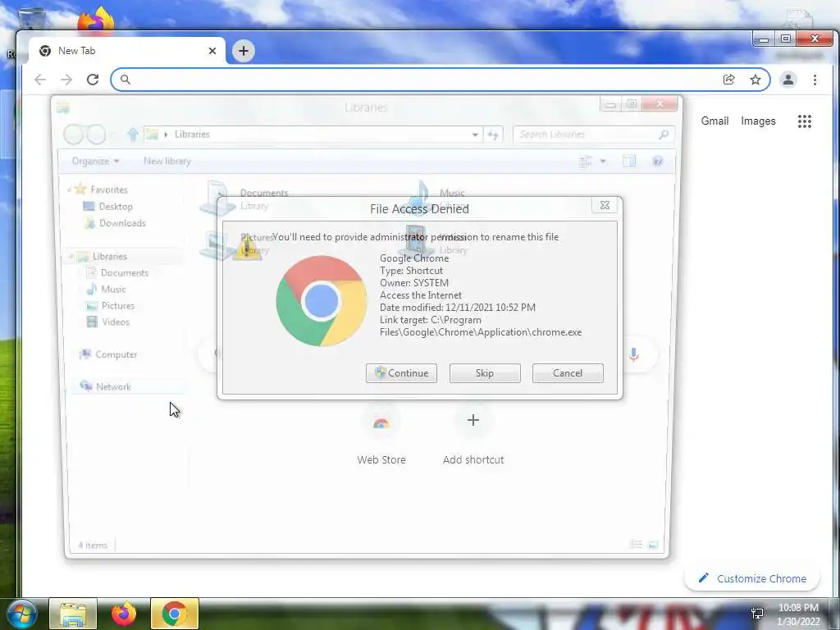Open the Images link
The width and height of the screenshot is (840, 630).
tap(758, 121)
